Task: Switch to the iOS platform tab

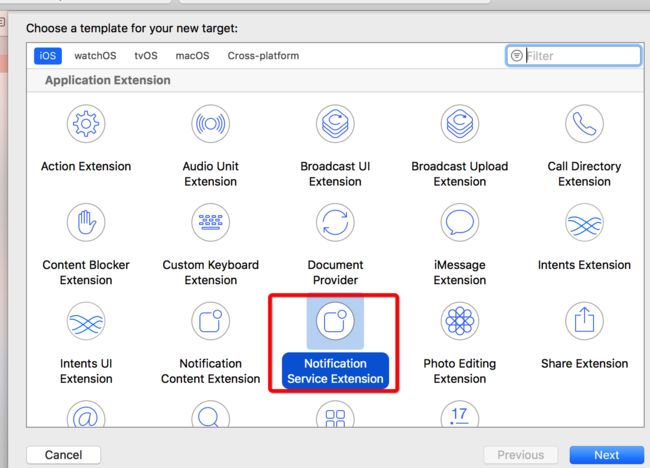Action: (x=48, y=56)
